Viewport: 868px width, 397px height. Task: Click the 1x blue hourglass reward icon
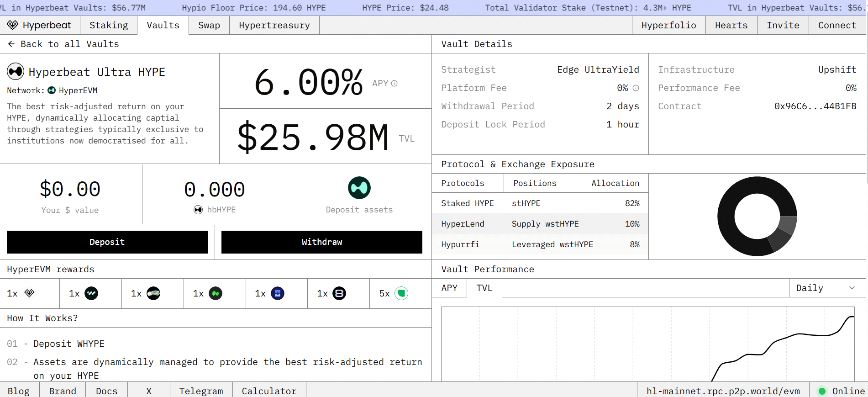pyautogui.click(x=278, y=293)
